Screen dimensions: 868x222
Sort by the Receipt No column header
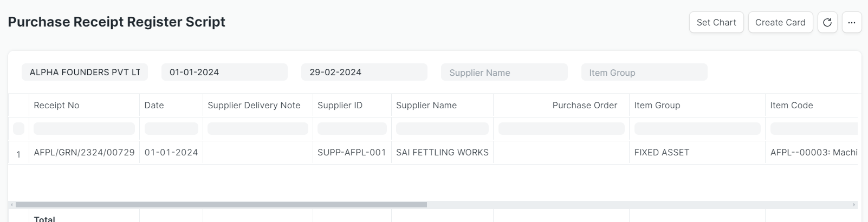point(56,106)
